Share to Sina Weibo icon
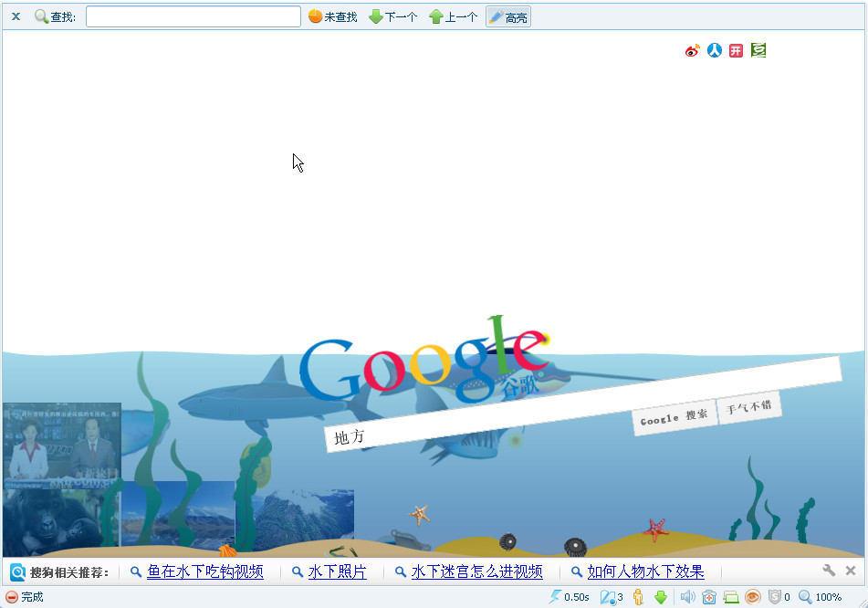The image size is (868, 608). tap(693, 50)
